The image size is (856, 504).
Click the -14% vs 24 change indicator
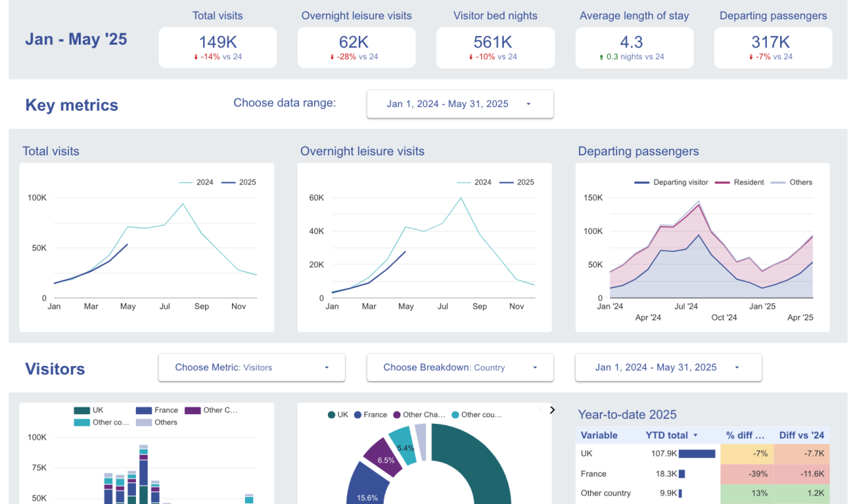(217, 57)
